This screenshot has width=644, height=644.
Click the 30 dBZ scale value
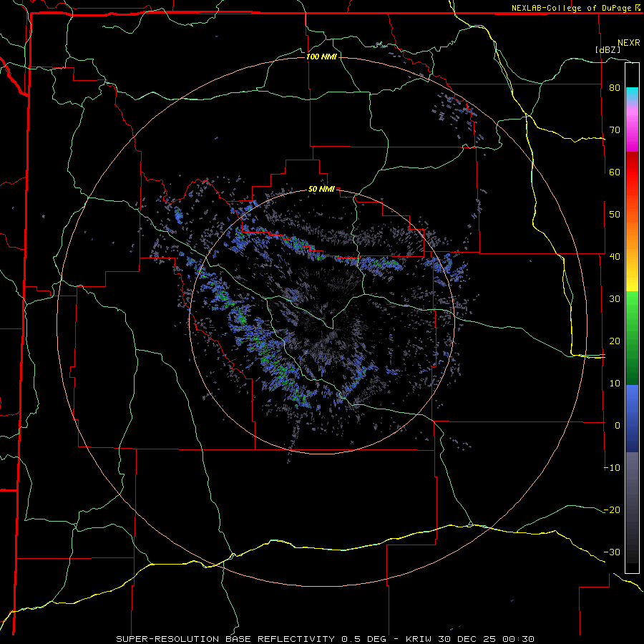pos(615,298)
